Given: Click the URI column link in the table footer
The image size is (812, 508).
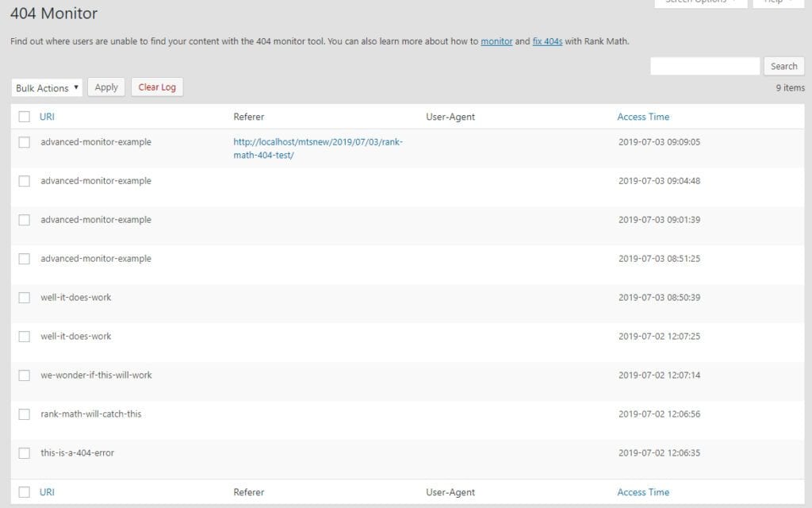Looking at the screenshot, I should (x=47, y=492).
